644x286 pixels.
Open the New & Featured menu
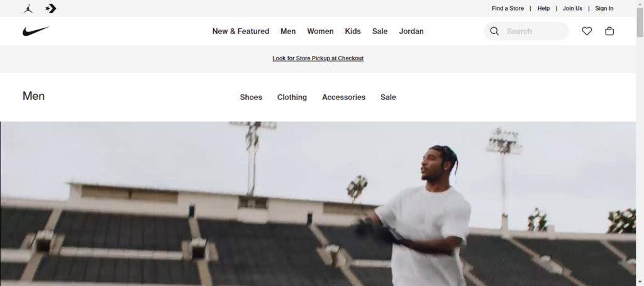pyautogui.click(x=241, y=31)
